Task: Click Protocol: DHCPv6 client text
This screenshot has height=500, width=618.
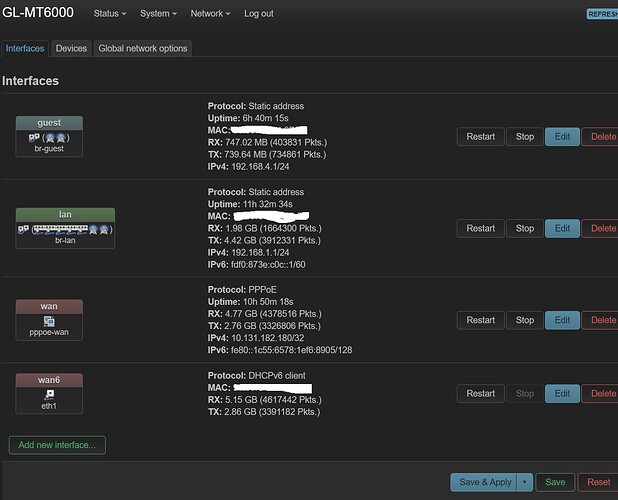Action: [x=257, y=376]
